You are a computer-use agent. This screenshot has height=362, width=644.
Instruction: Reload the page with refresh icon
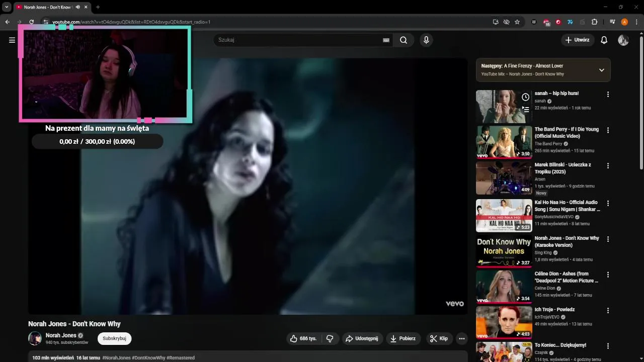(x=31, y=22)
